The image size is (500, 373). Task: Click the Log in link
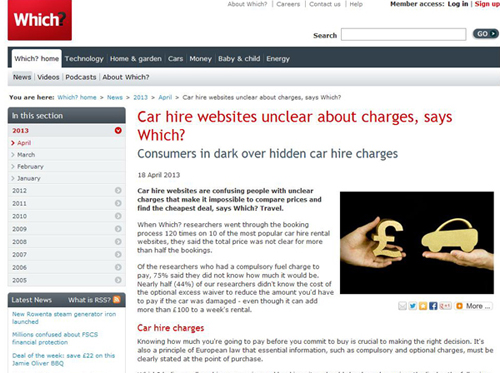[458, 4]
